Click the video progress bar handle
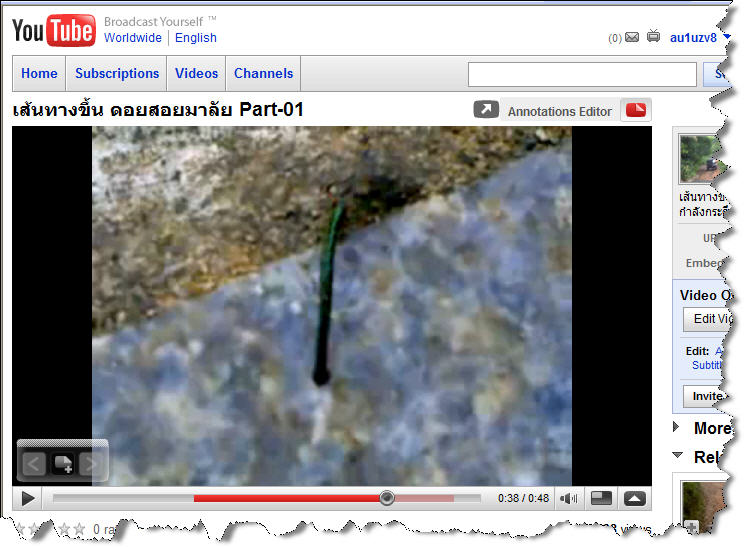Viewport: 744px width, 547px height. pyautogui.click(x=387, y=498)
